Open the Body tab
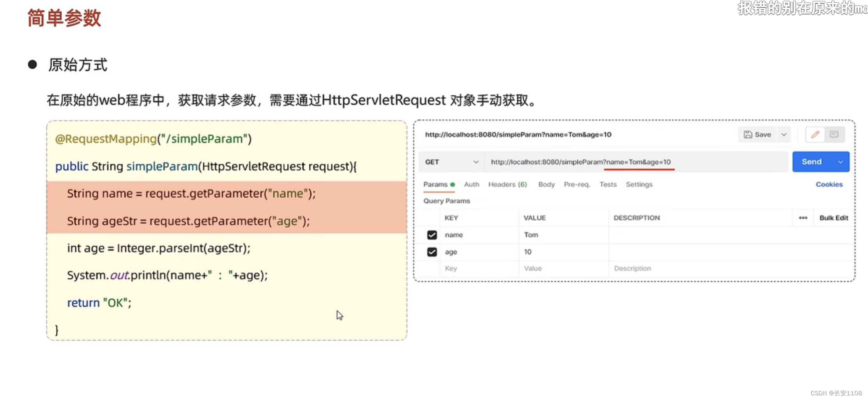Image resolution: width=868 pixels, height=400 pixels. pos(546,184)
